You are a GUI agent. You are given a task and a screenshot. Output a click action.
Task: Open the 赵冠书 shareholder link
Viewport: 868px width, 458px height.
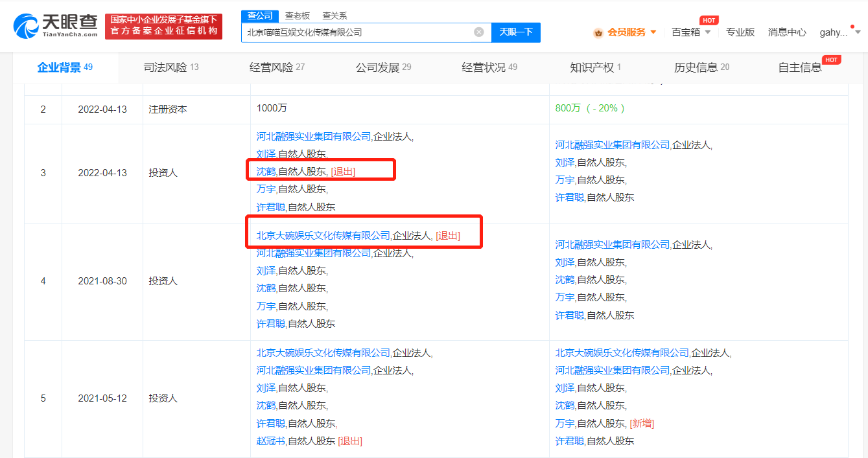(x=271, y=441)
